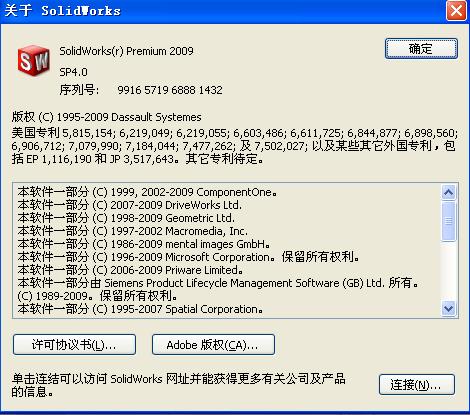Select the Microsoft Corporation copyright line
Viewport: 470px width, 415px height.
tap(189, 257)
